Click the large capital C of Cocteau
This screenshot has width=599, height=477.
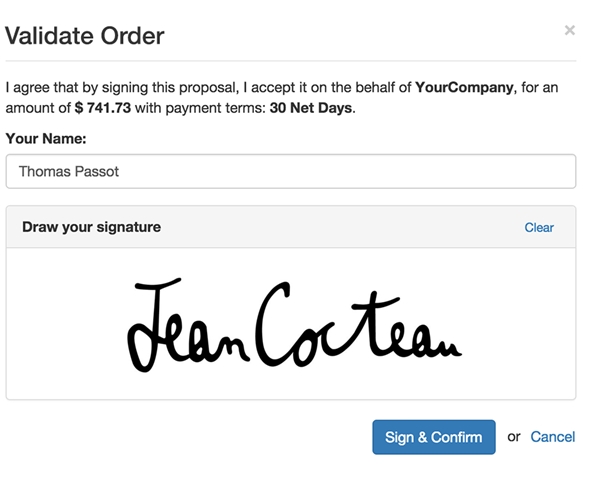(273, 325)
